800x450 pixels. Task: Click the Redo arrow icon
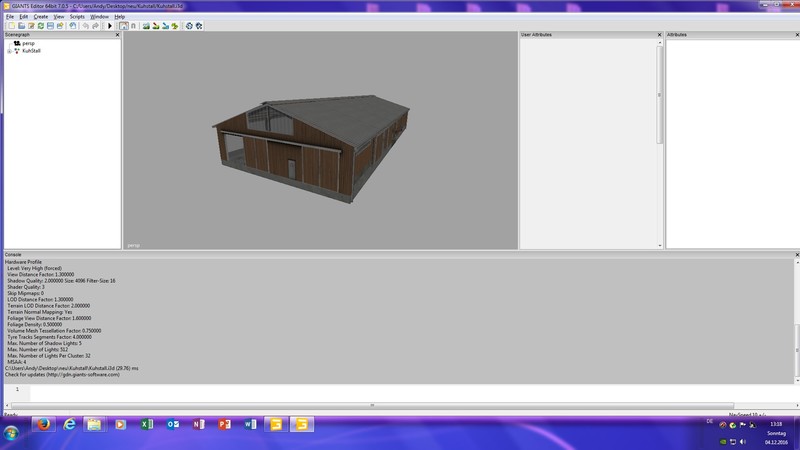[x=97, y=26]
